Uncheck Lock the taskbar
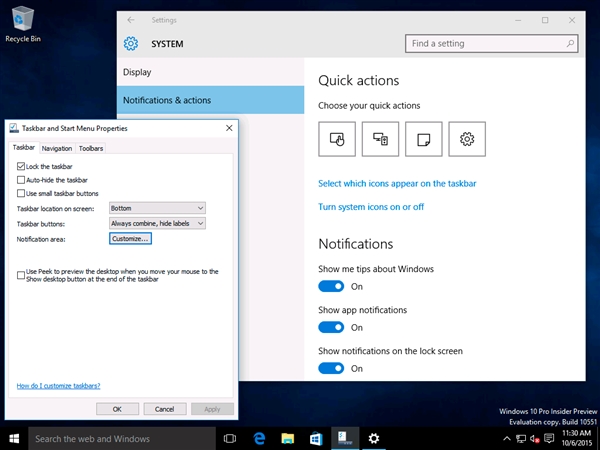600x450 pixels. pyautogui.click(x=22, y=166)
